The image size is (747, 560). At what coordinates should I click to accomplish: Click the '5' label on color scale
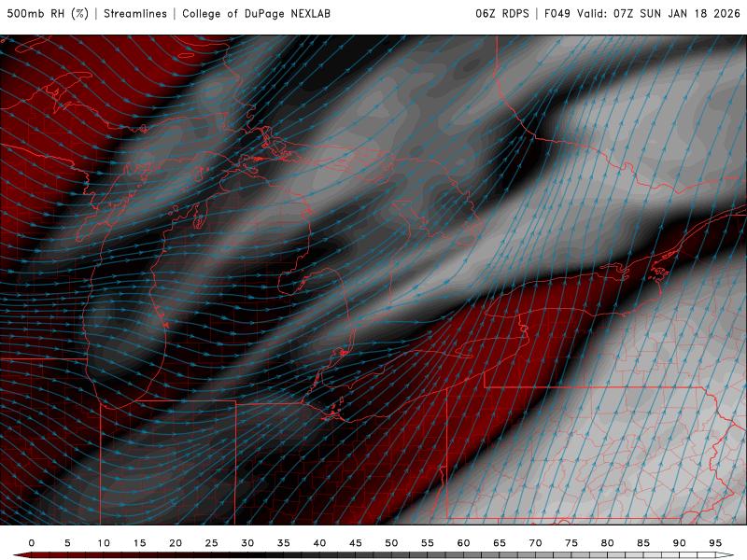coord(67,543)
